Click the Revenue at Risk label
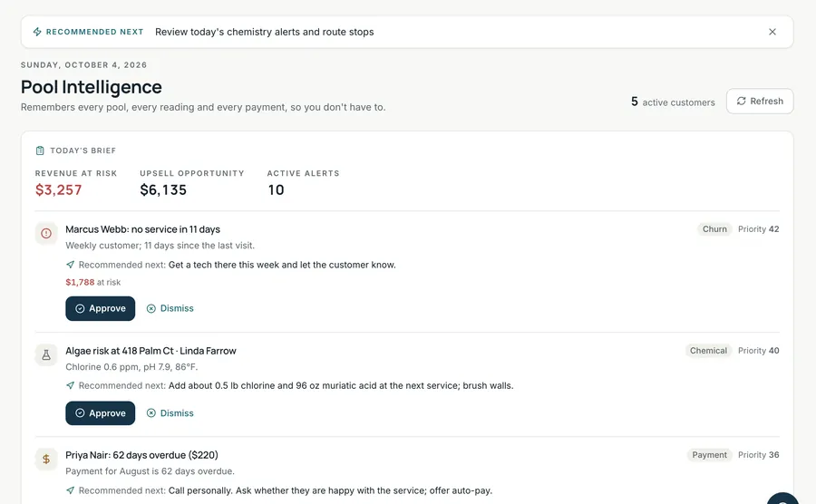Image resolution: width=816 pixels, height=504 pixels. click(x=76, y=173)
